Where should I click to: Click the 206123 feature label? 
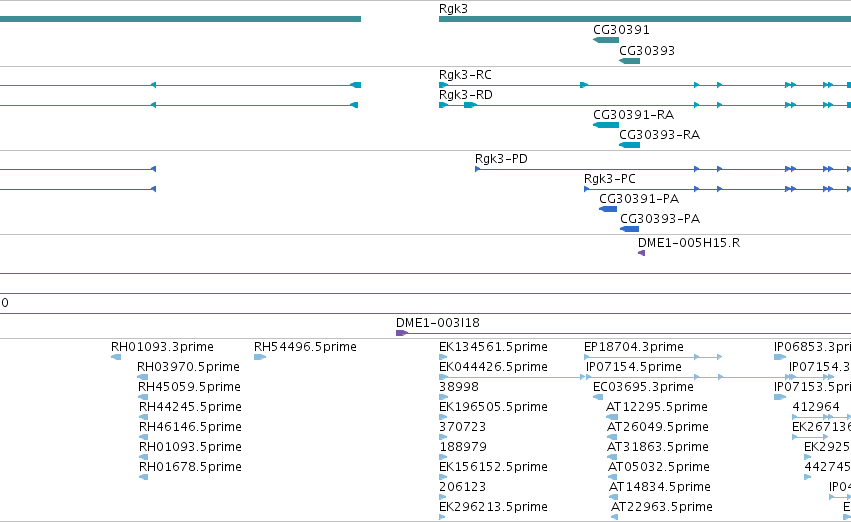pos(462,487)
